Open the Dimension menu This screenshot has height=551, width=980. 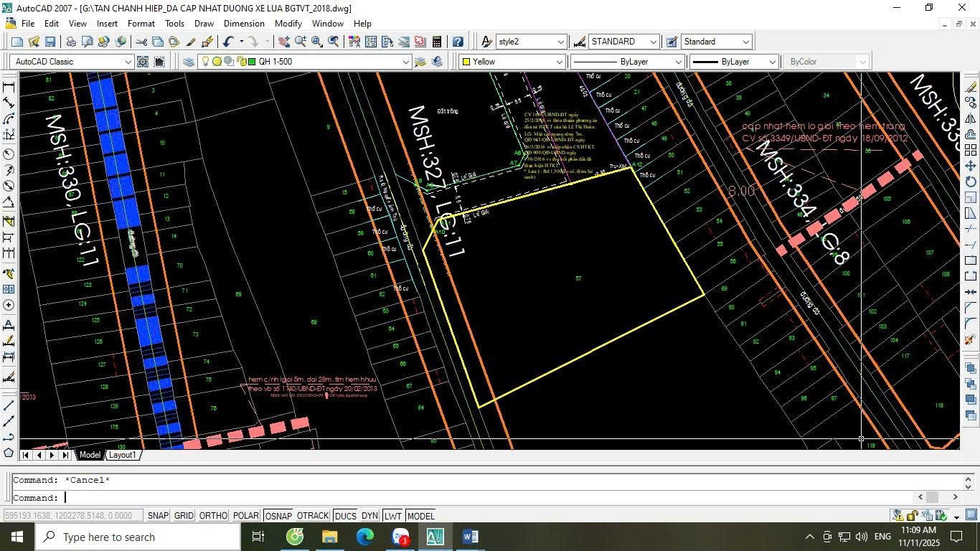click(x=244, y=23)
